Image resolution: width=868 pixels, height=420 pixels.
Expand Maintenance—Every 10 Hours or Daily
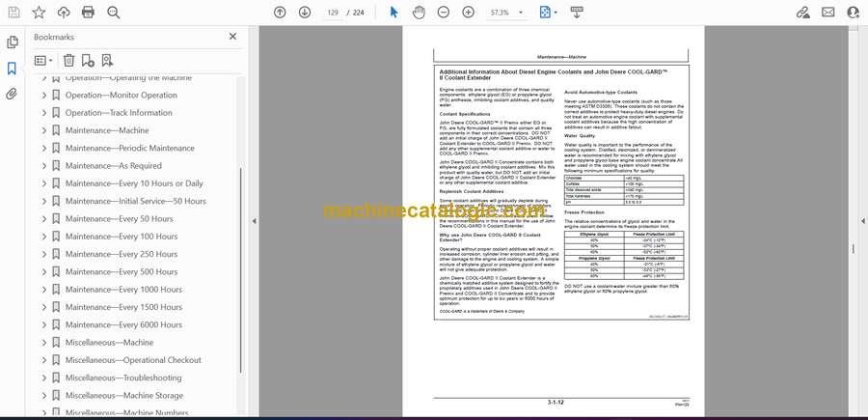coord(44,183)
